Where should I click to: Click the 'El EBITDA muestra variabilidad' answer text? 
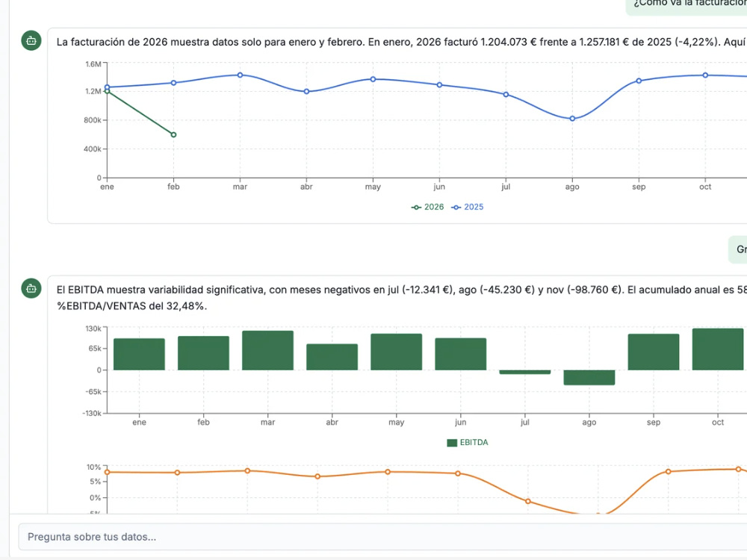click(x=402, y=290)
